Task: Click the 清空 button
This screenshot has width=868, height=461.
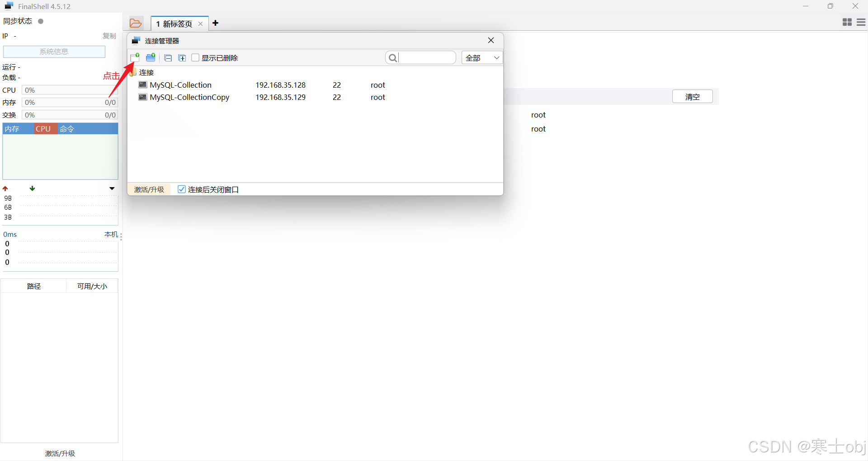Action: coord(692,96)
